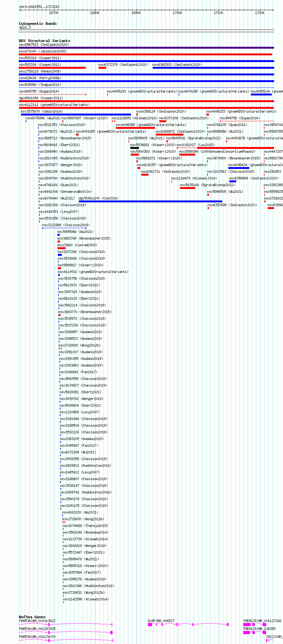Click nsv3222988 (Chaisson2019) label
The width and height of the screenshot is (283, 644).
66,225
